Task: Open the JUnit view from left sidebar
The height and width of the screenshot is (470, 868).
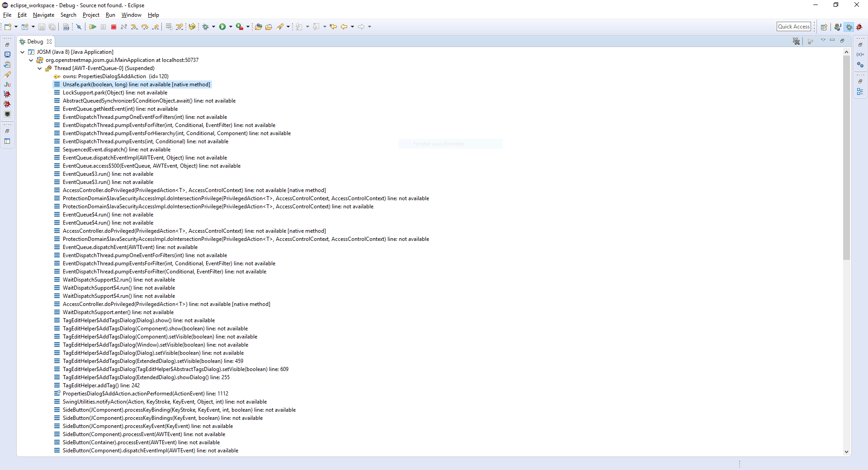Action: (7, 85)
